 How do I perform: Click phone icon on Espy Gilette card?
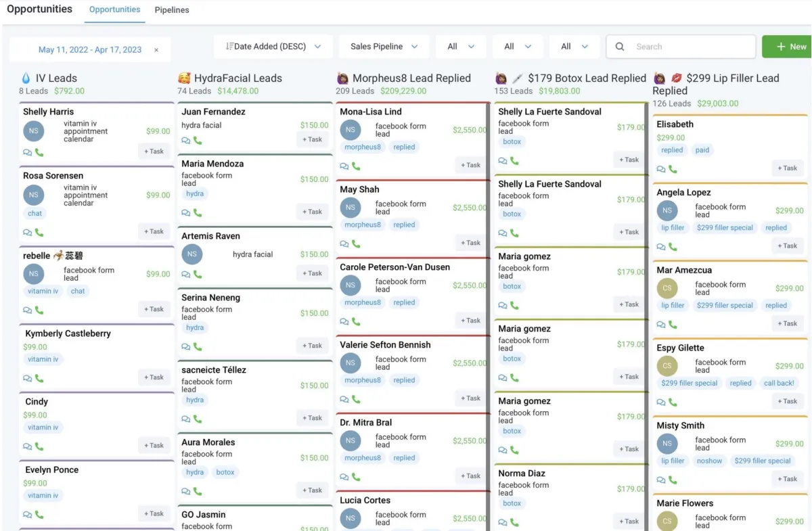click(673, 402)
